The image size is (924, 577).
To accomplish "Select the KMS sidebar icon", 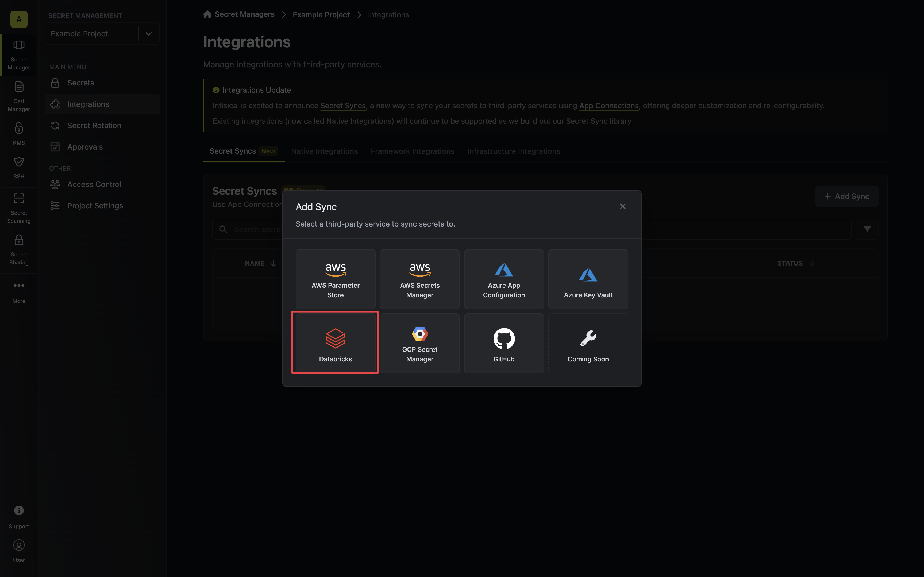I will click(19, 133).
